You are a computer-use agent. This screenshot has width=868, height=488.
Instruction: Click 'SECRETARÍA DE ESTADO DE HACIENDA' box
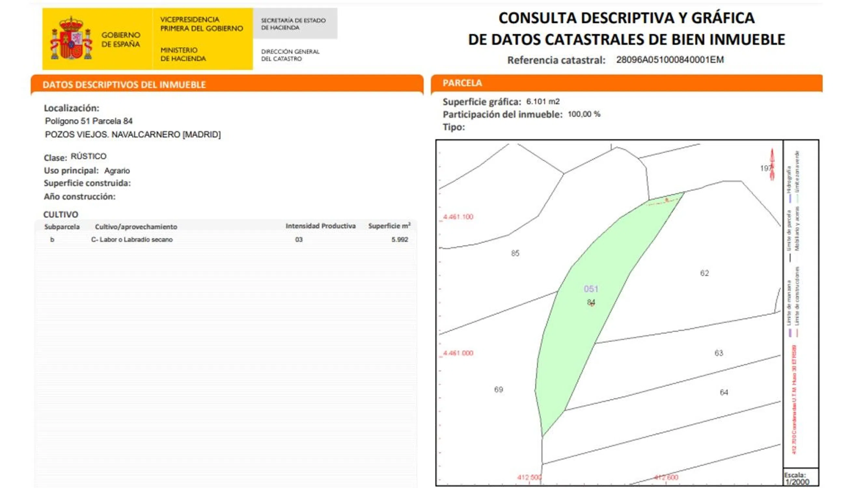coord(295,23)
